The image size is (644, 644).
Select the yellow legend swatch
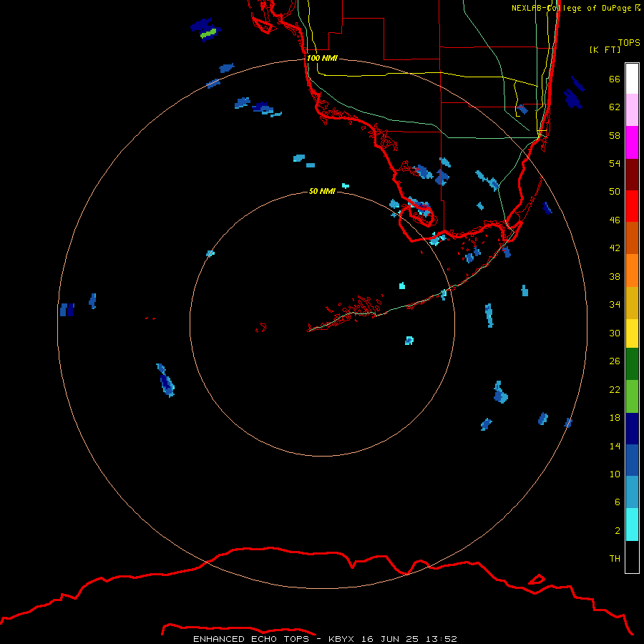point(632,333)
